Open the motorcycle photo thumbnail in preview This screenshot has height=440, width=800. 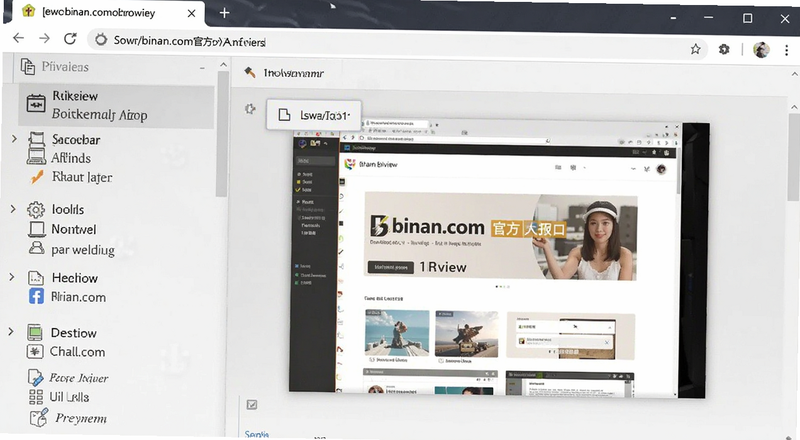coord(467,333)
